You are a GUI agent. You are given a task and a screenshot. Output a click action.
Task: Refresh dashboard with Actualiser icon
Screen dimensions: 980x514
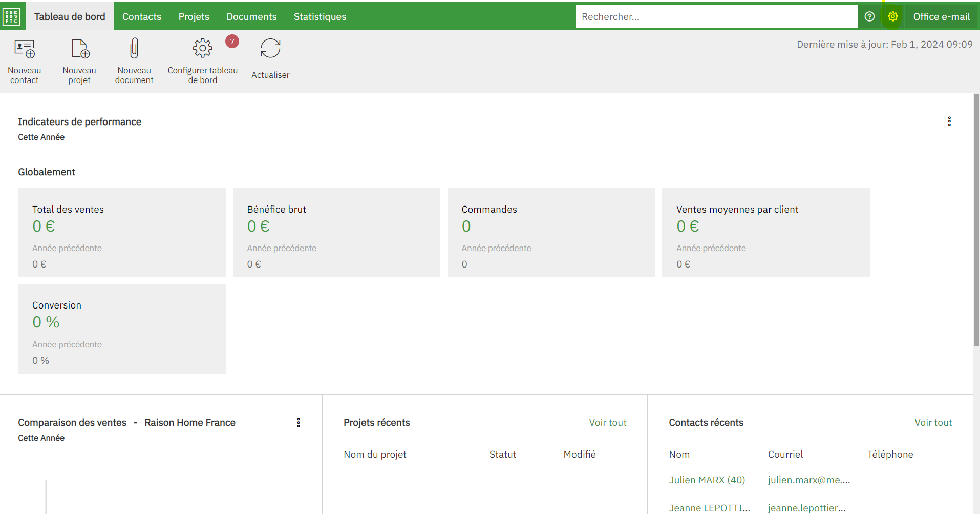[x=270, y=49]
